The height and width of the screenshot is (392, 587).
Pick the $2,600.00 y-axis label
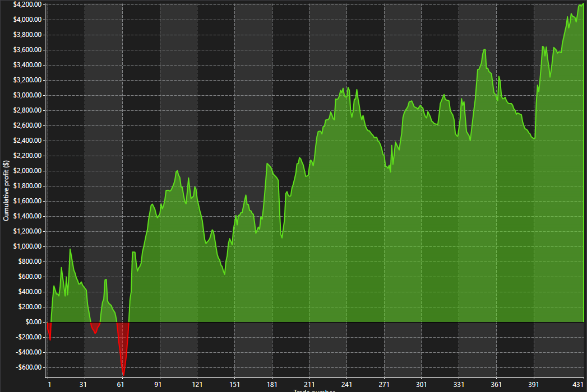(x=27, y=125)
